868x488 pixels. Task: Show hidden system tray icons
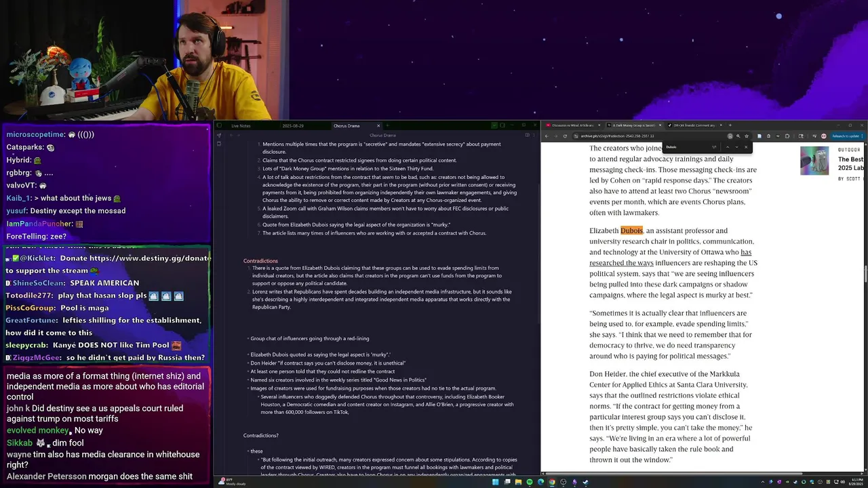[x=762, y=482]
